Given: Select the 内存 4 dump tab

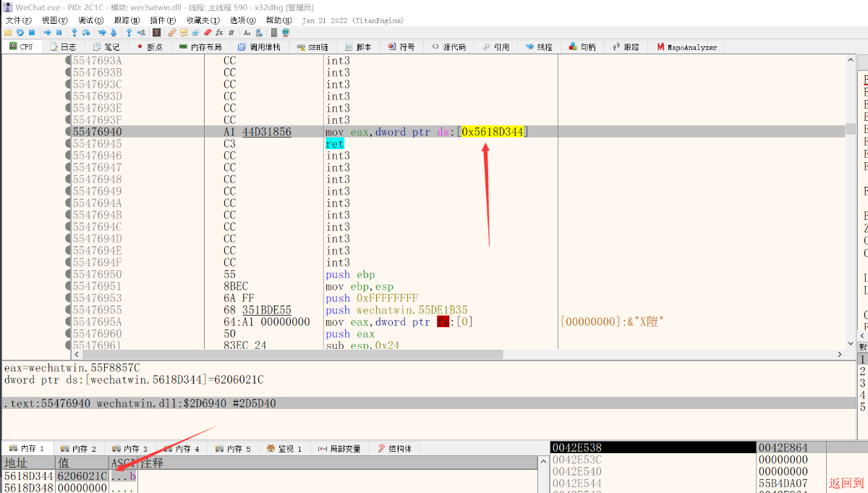Looking at the screenshot, I should [x=182, y=449].
